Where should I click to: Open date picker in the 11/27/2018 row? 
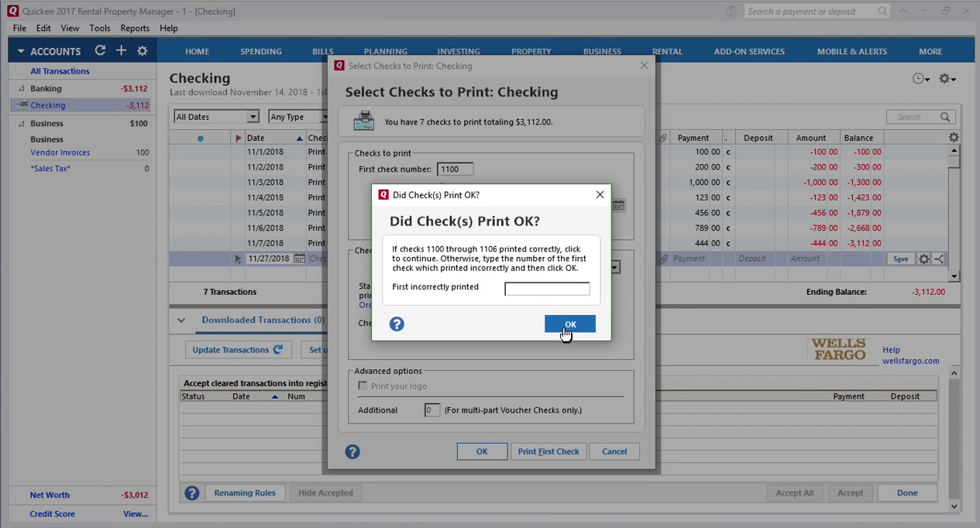(x=299, y=259)
